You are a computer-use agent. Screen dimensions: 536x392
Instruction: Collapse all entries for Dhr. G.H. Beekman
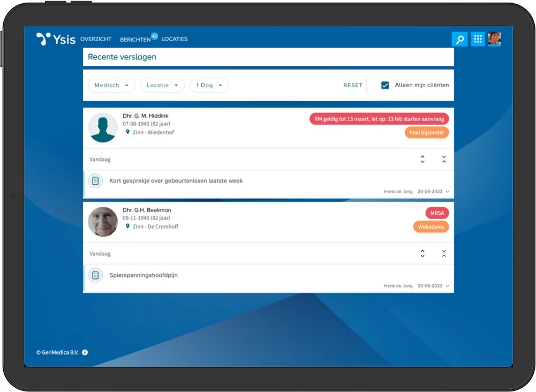pyautogui.click(x=443, y=253)
